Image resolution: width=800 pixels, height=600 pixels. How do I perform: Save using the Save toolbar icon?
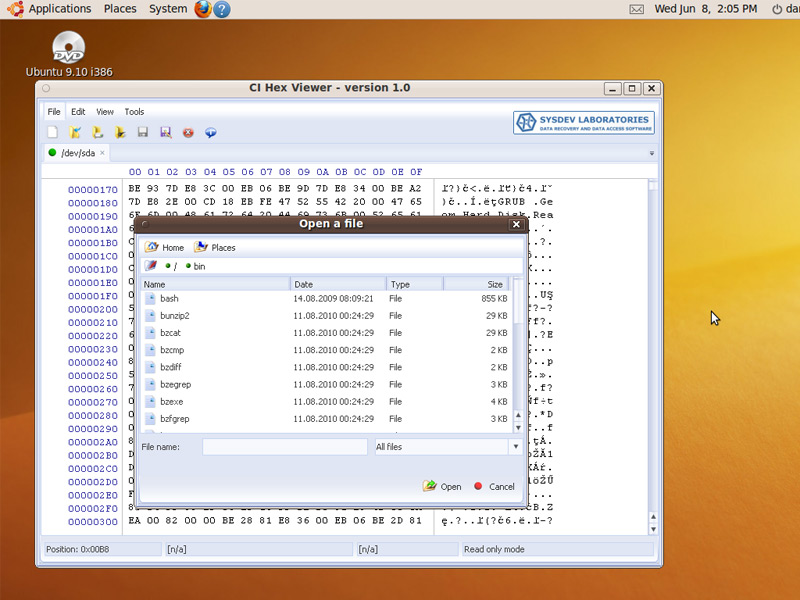point(142,132)
